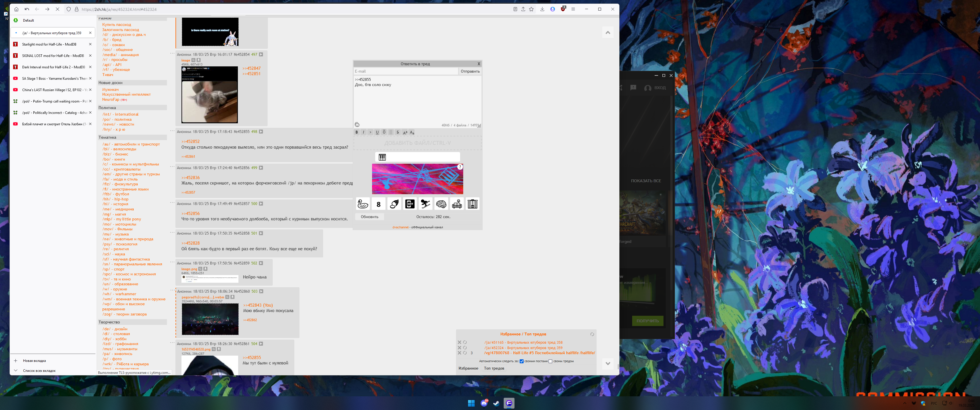Pick the brain captcha icon
Viewport: 980px width, 410px height.
[x=441, y=204]
